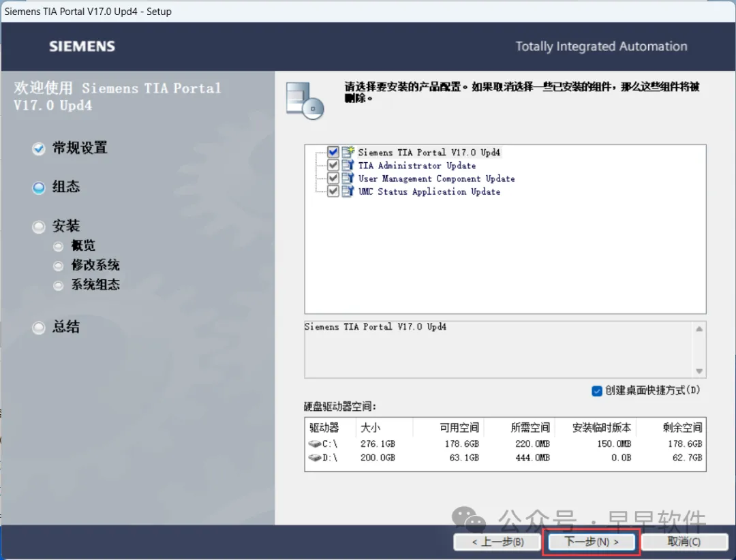Click the 常规设置 step label
736x560 pixels.
tap(80, 148)
